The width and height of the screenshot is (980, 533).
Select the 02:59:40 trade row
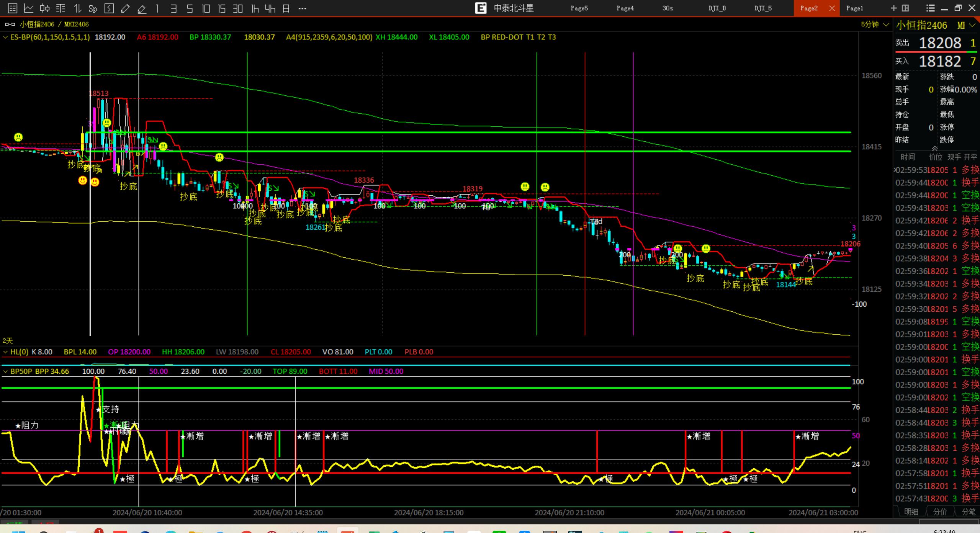click(x=937, y=246)
